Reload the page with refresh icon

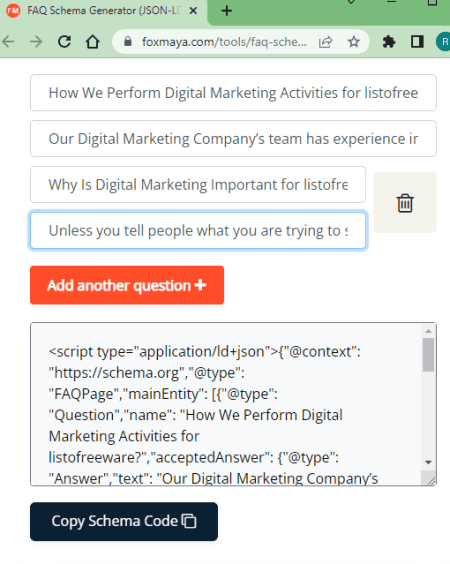pyautogui.click(x=64, y=42)
